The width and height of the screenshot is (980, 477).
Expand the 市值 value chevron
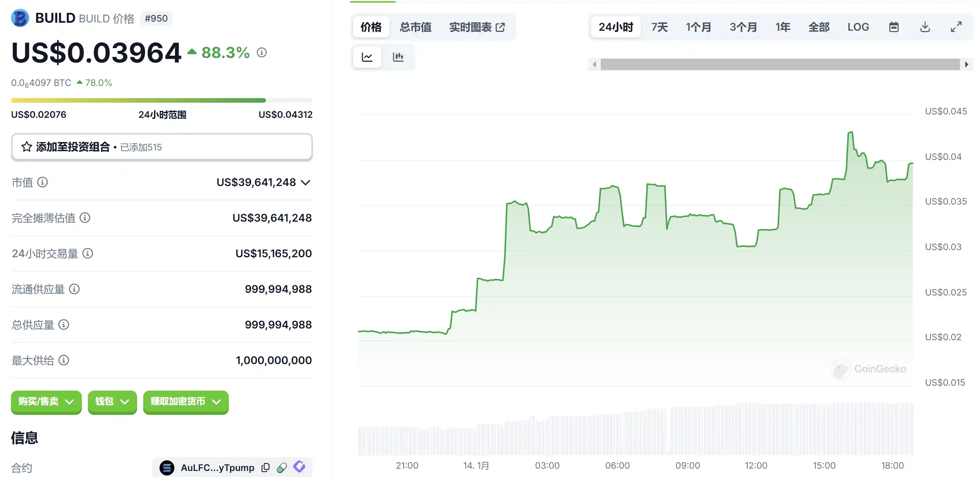(x=305, y=183)
